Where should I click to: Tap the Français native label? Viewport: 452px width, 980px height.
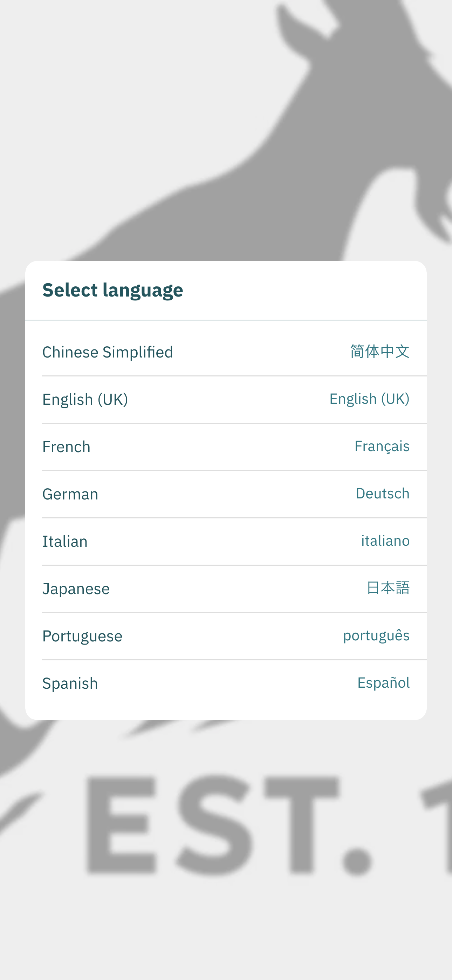382,446
